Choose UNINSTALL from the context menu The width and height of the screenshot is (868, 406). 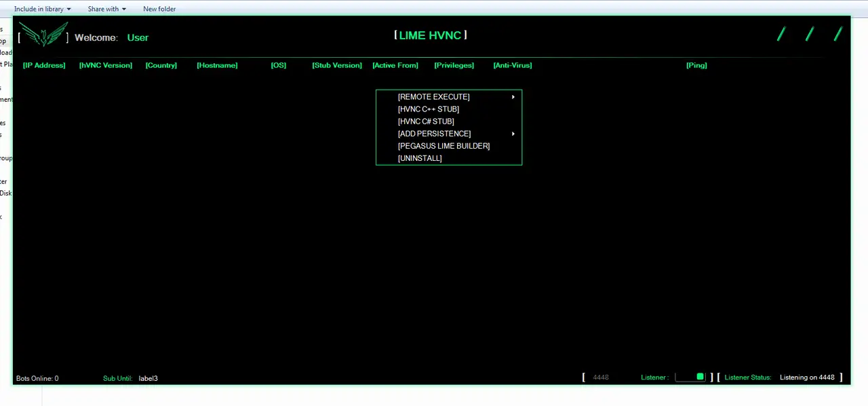(419, 158)
